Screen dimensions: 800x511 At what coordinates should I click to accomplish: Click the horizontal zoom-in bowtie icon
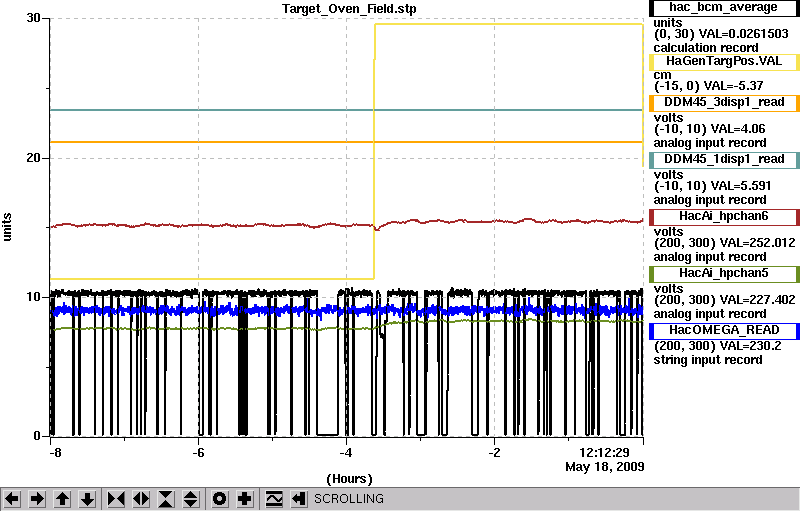click(116, 499)
